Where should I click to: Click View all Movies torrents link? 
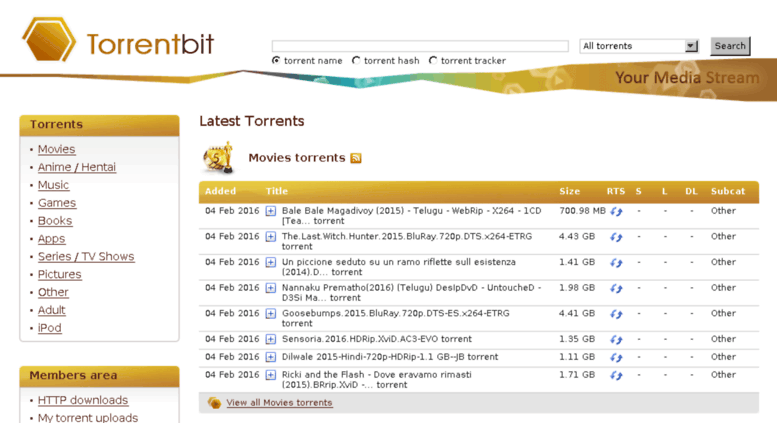(279, 403)
